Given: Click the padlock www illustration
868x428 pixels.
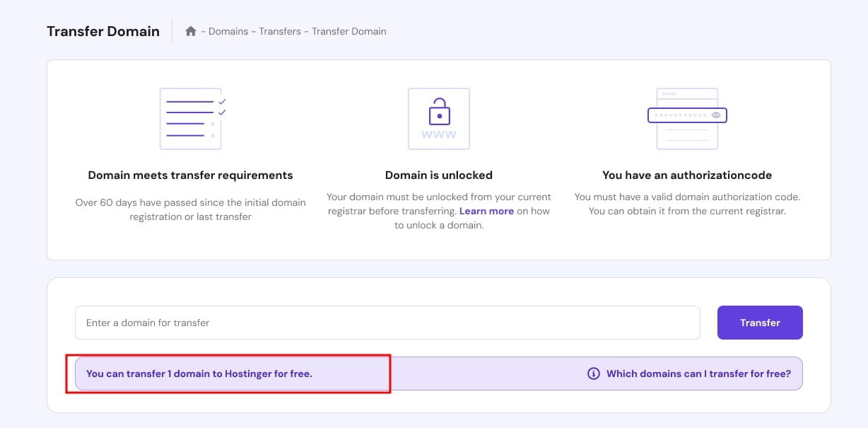Looking at the screenshot, I should tap(438, 118).
